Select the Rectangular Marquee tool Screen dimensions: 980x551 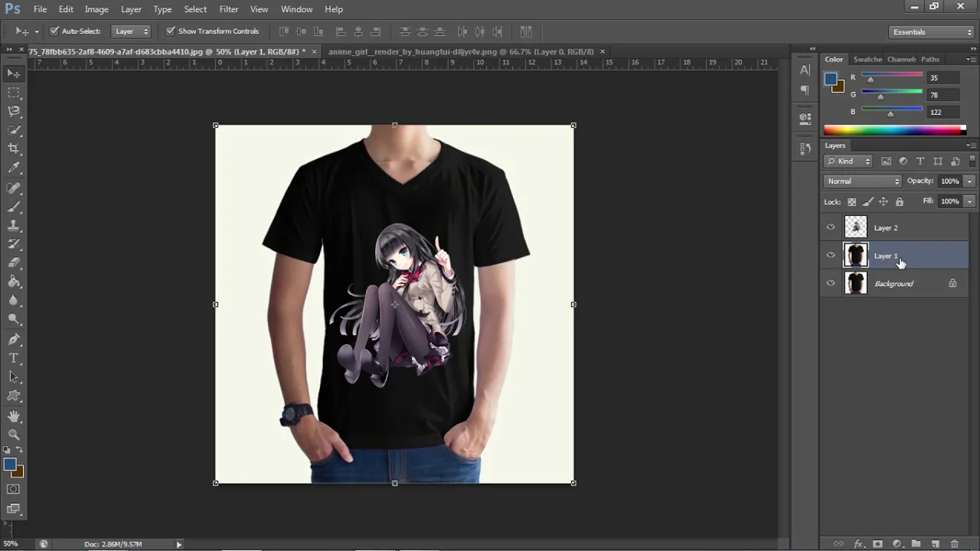point(14,93)
